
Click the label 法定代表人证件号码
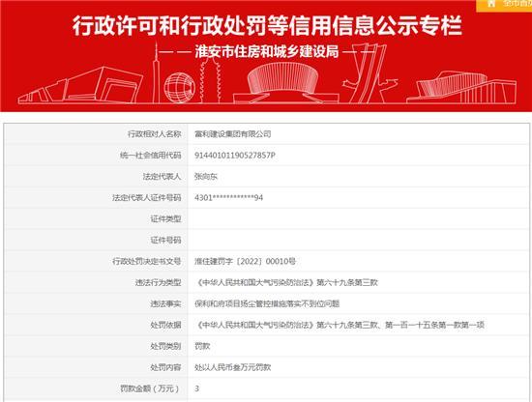[x=147, y=197]
